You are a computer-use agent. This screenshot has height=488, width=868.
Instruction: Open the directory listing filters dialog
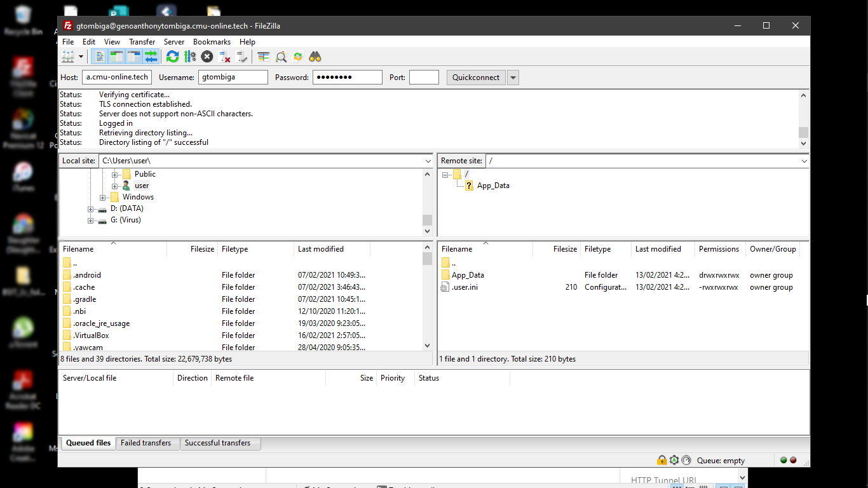point(263,57)
